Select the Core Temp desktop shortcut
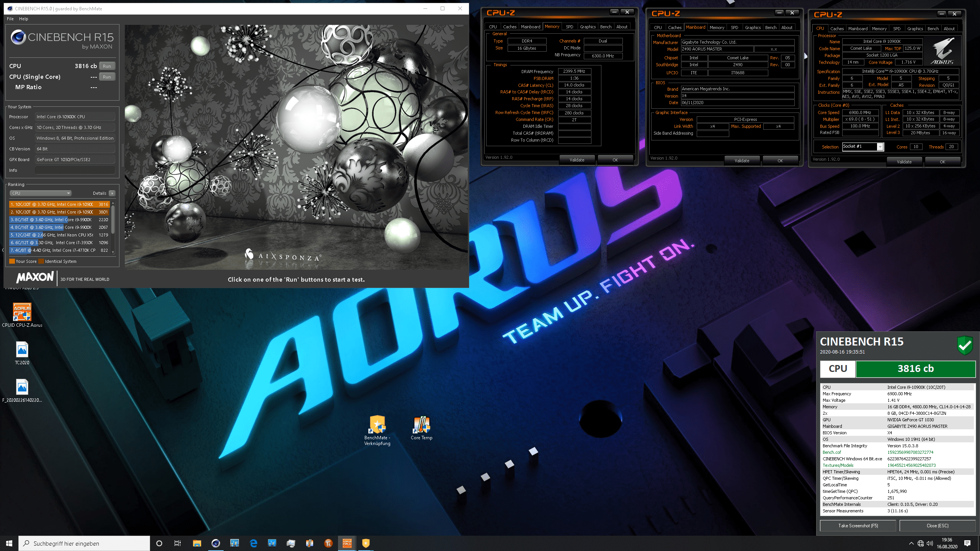The width and height of the screenshot is (980, 551). point(421,428)
